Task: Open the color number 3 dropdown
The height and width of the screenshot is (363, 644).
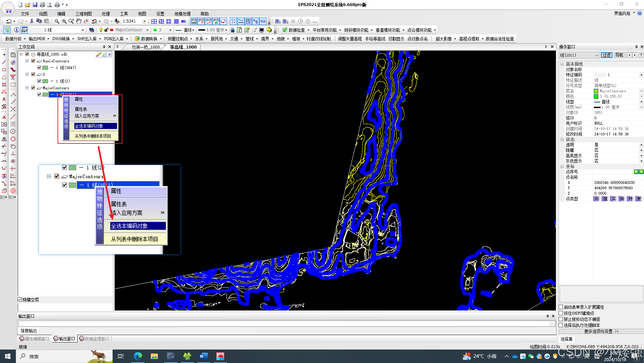Action: coord(170,30)
